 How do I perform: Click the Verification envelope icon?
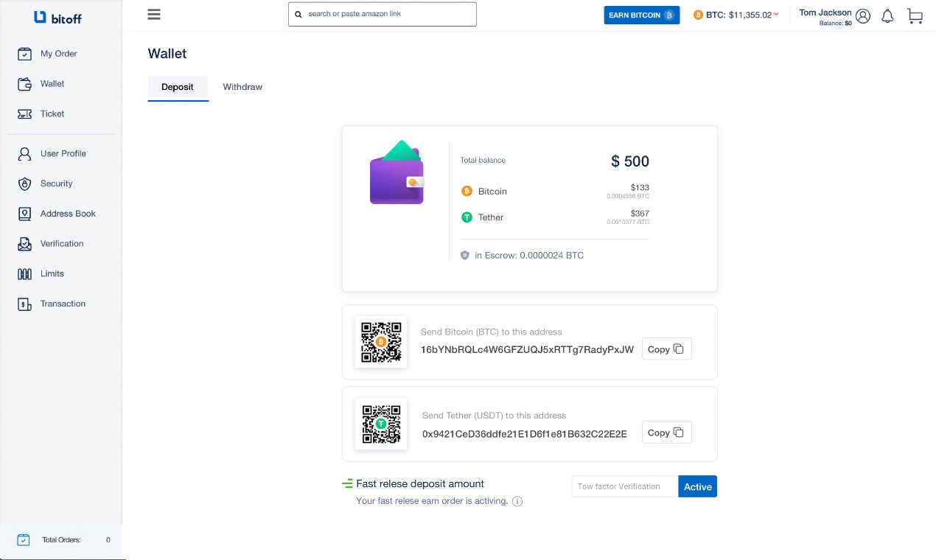coord(24,244)
